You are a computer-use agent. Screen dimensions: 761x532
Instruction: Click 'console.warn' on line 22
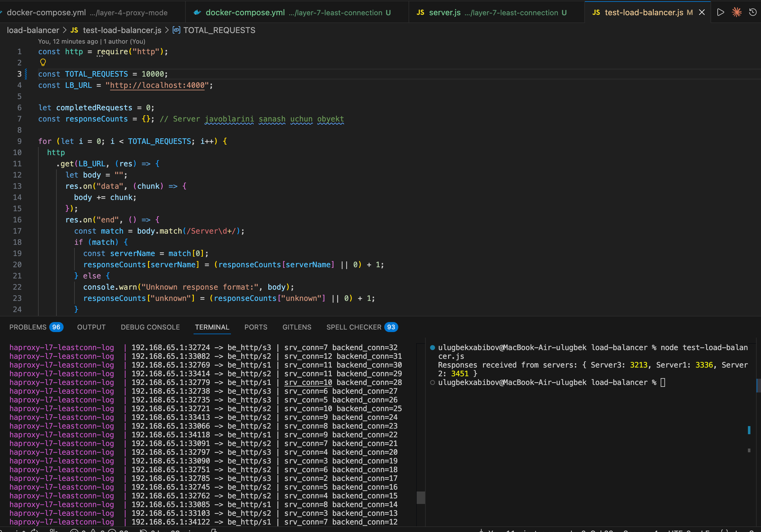click(110, 287)
